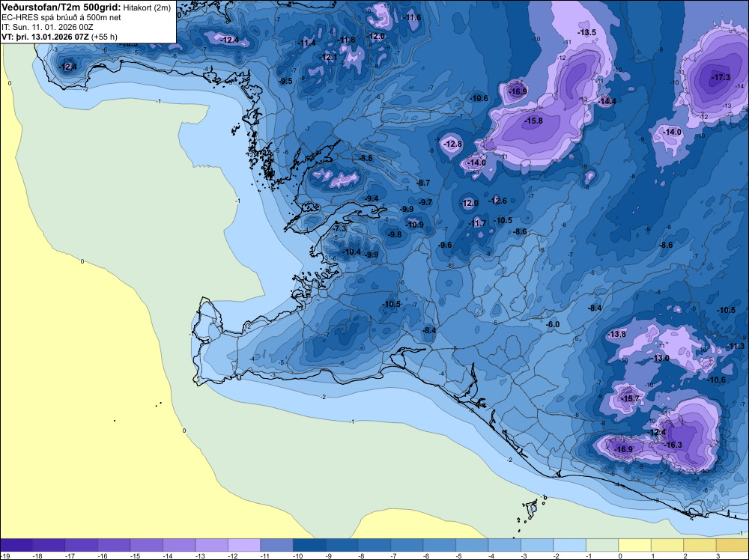
Task: Click the valid time 'VT: þri. 13.01.2026 07Z'
Action: 45,37
